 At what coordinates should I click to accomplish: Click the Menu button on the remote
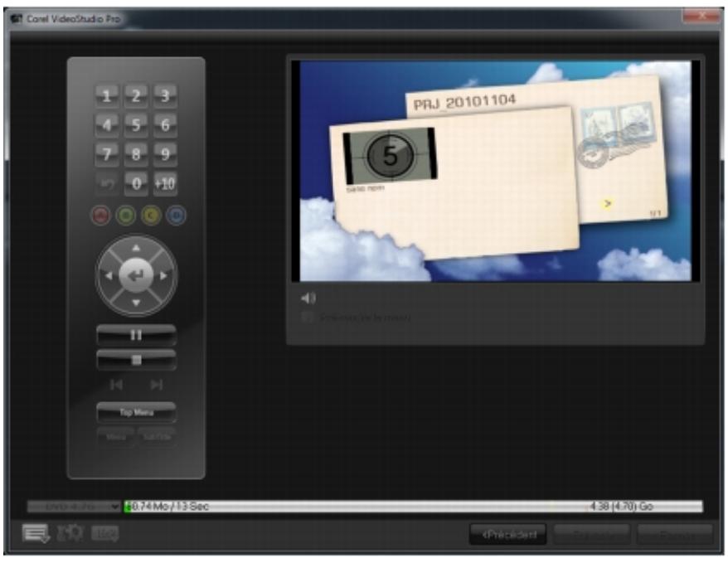point(115,437)
